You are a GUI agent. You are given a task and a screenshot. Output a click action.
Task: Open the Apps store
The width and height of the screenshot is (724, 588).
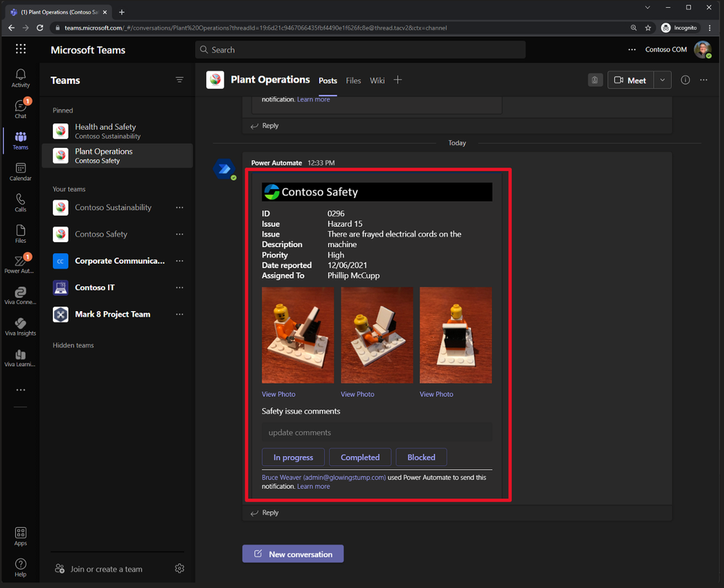[x=20, y=537]
